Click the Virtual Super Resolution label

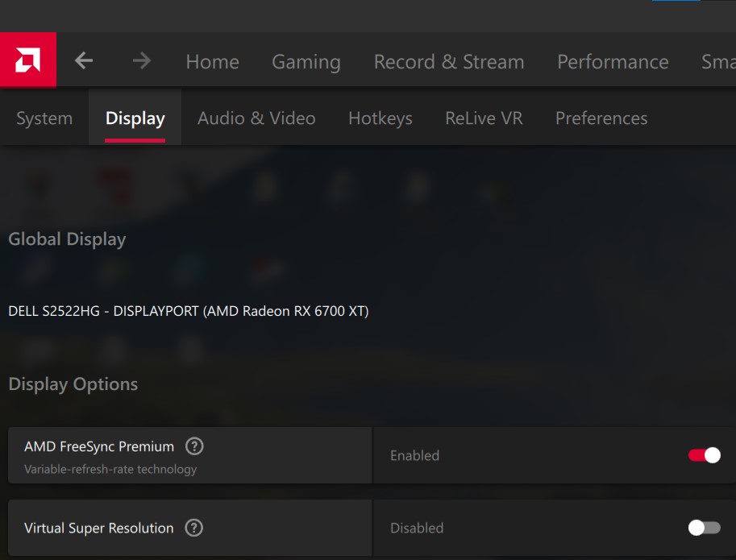pos(99,528)
